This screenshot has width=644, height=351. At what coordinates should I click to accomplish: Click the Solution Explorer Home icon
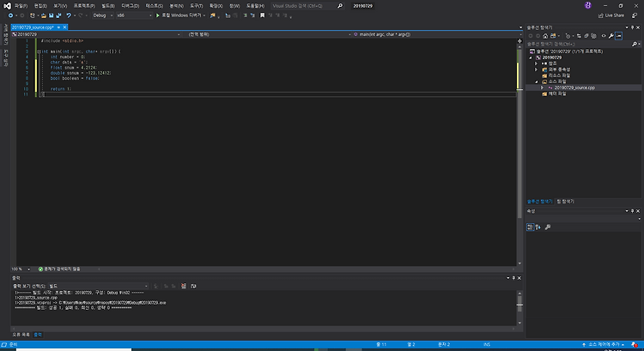[x=545, y=36]
